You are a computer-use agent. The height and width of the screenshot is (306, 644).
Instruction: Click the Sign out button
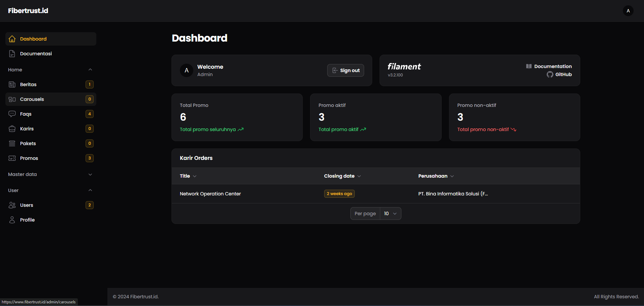point(346,70)
